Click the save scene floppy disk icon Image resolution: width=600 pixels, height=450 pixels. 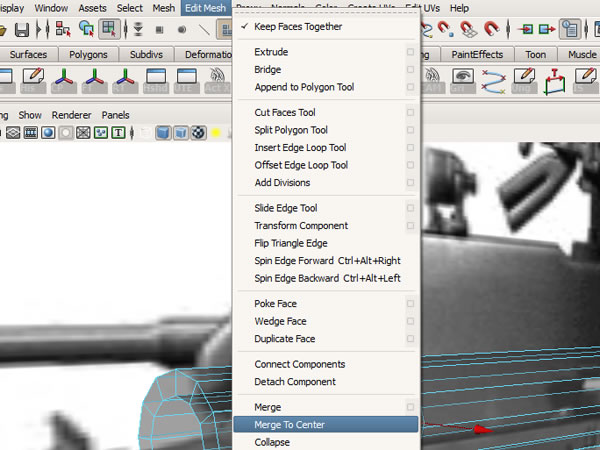(x=22, y=29)
